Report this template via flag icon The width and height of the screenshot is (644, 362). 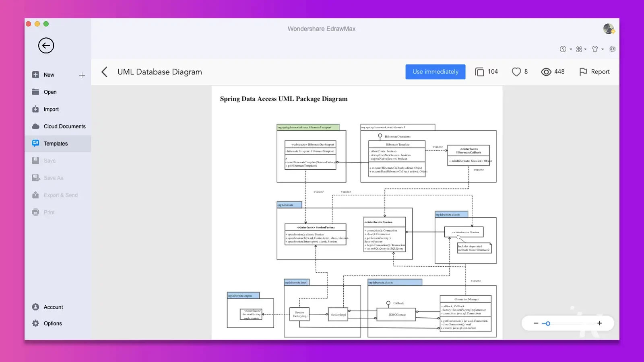coord(583,72)
